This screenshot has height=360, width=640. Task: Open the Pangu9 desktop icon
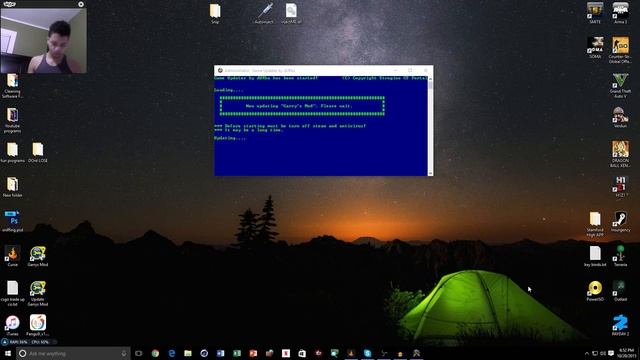38,325
